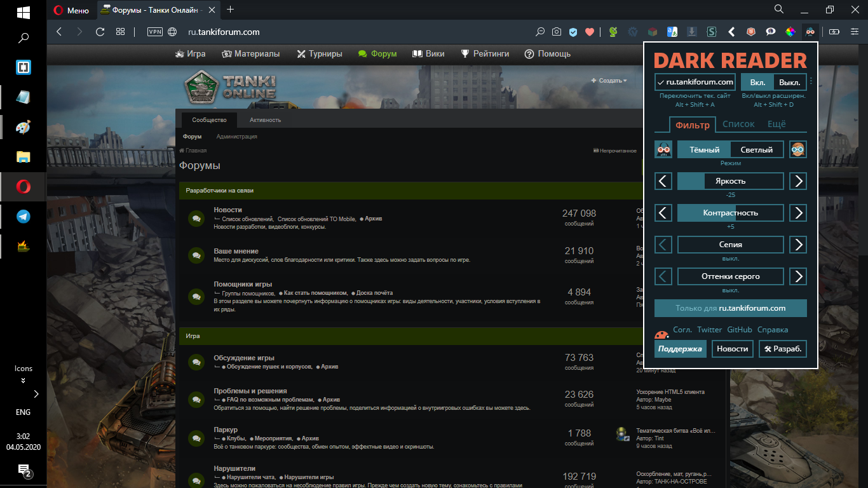This screenshot has width=868, height=488.
Task: Open the green S braces extension
Action: coord(712,32)
